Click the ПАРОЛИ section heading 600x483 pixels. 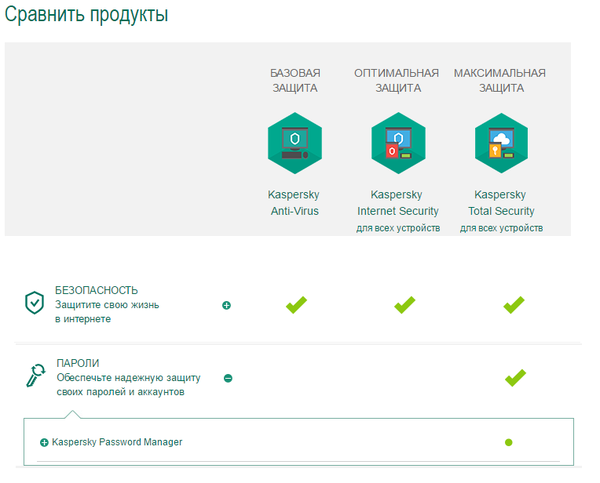coord(78,363)
